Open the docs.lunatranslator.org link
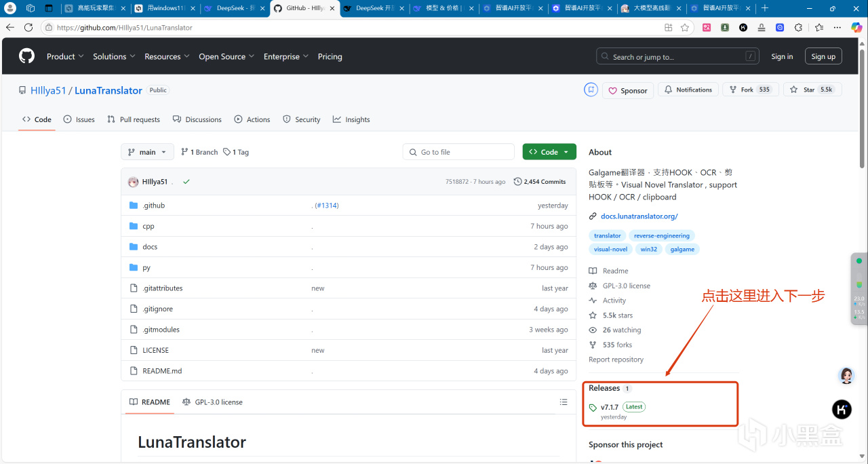This screenshot has width=868, height=464. click(x=639, y=216)
